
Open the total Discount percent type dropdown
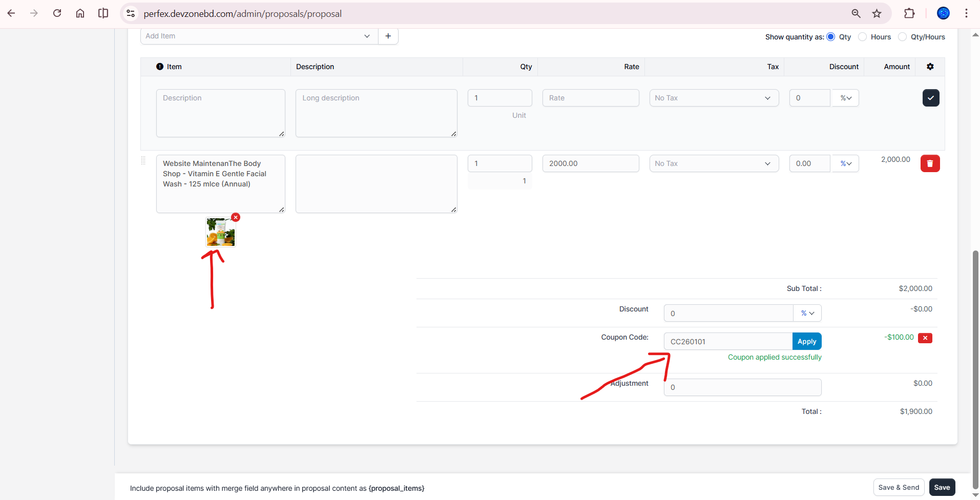[x=807, y=313]
